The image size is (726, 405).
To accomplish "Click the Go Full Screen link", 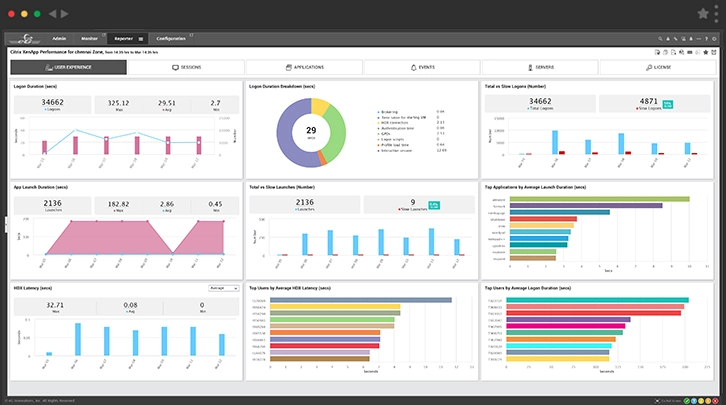I will pos(669,401).
